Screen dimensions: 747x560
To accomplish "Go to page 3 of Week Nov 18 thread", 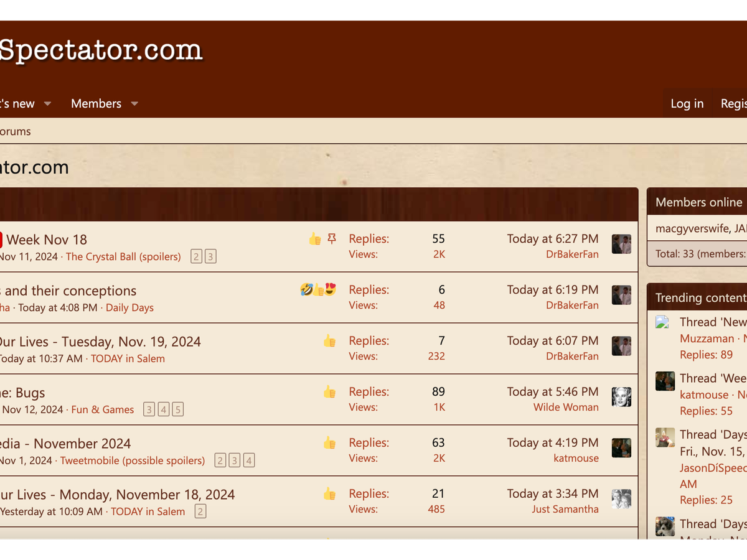I will click(210, 256).
